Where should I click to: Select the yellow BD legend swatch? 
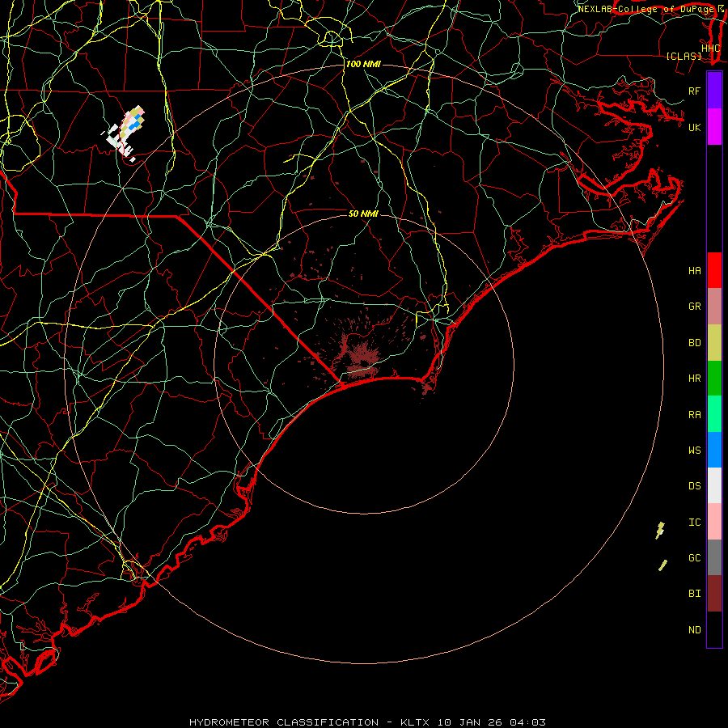point(714,343)
